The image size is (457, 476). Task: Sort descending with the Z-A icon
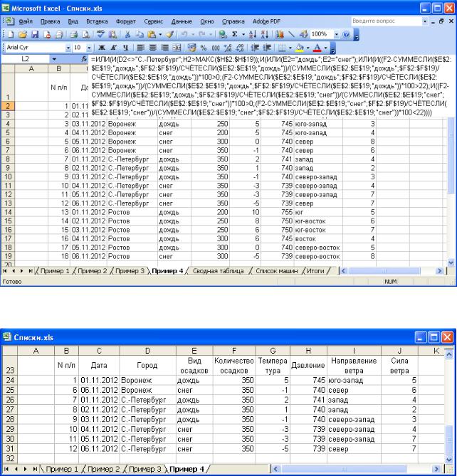(x=265, y=34)
